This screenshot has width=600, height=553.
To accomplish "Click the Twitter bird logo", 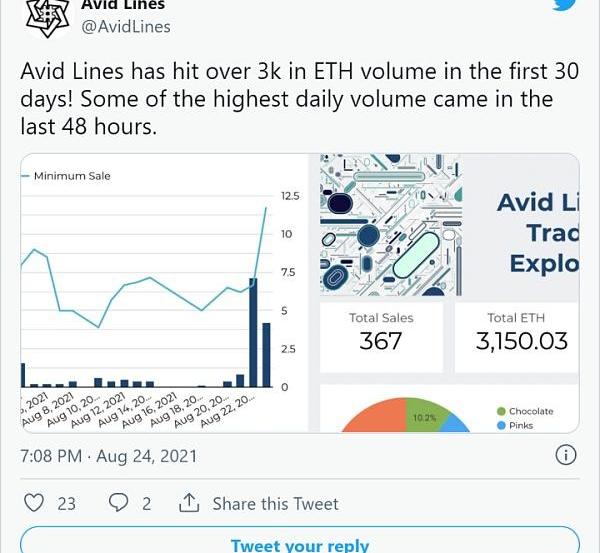I will click(x=565, y=5).
